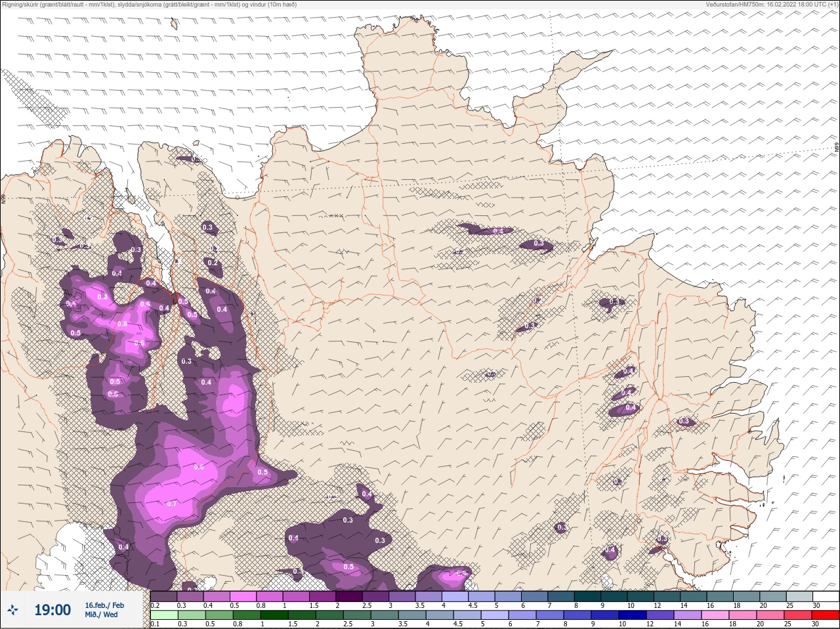Select the dark teal 8 swatch in the top legend row
Image resolution: width=840 pixels, height=629 pixels.
[588, 596]
